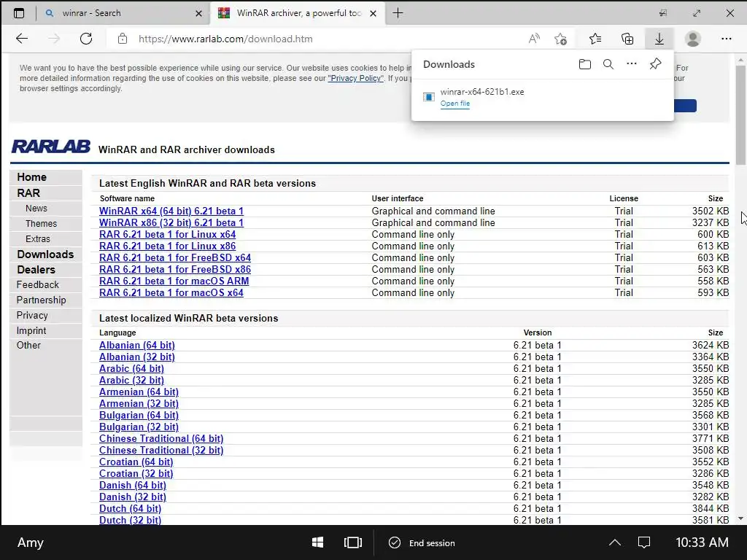Add this page to favorites
The width and height of the screenshot is (747, 560).
[x=561, y=39]
